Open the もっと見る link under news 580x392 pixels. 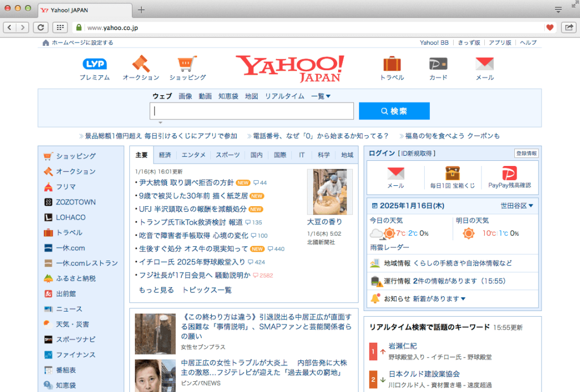point(156,290)
